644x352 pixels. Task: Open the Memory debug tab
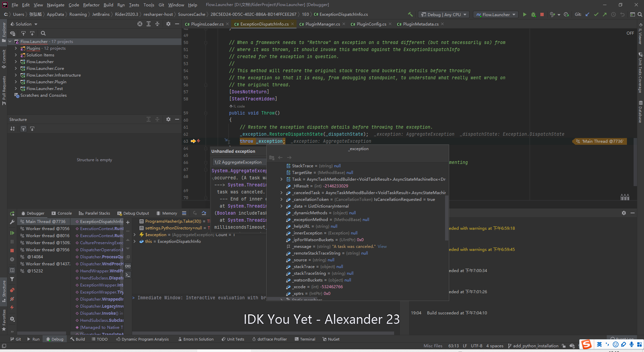pyautogui.click(x=167, y=213)
